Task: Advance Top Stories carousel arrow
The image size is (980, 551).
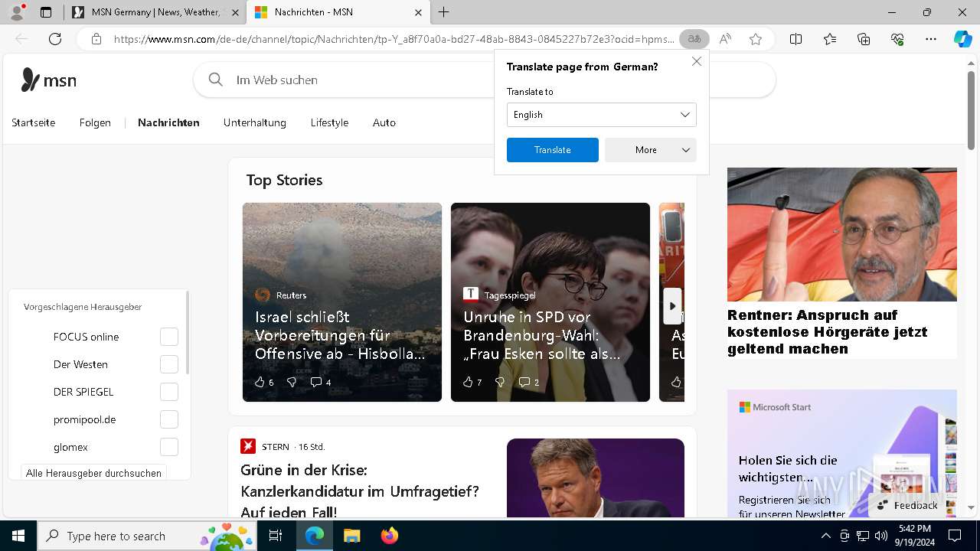Action: [672, 306]
